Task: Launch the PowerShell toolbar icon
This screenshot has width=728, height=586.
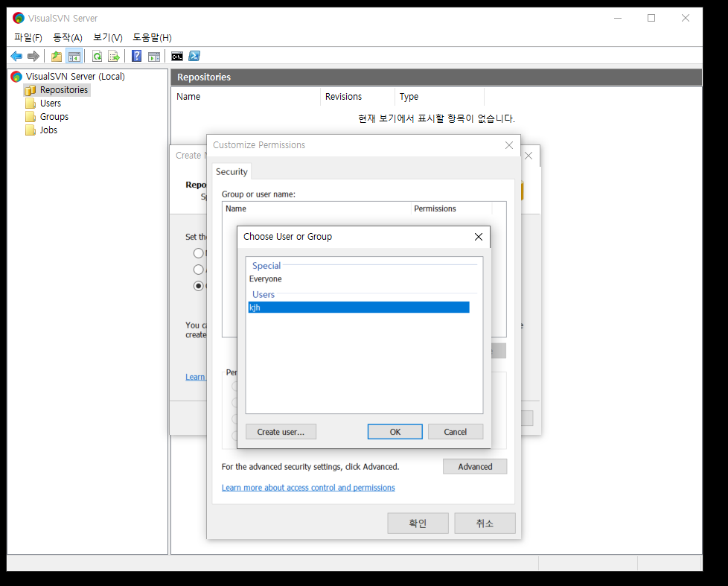Action: point(194,56)
